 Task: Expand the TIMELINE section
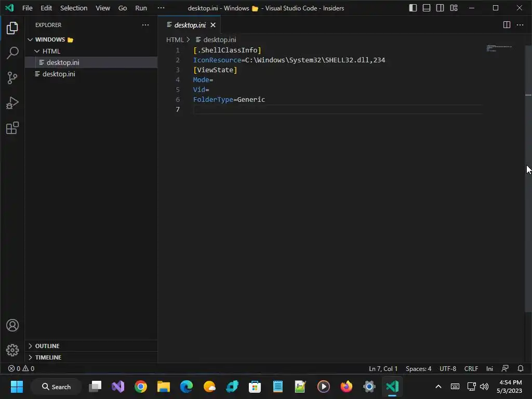tap(91, 357)
